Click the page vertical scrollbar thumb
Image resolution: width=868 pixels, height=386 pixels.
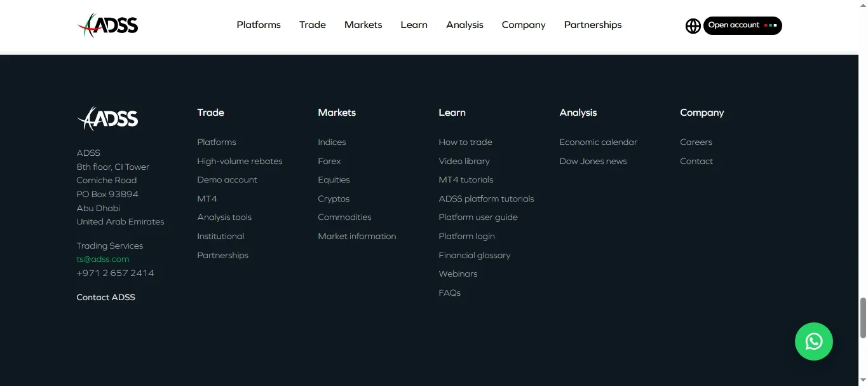point(863,318)
